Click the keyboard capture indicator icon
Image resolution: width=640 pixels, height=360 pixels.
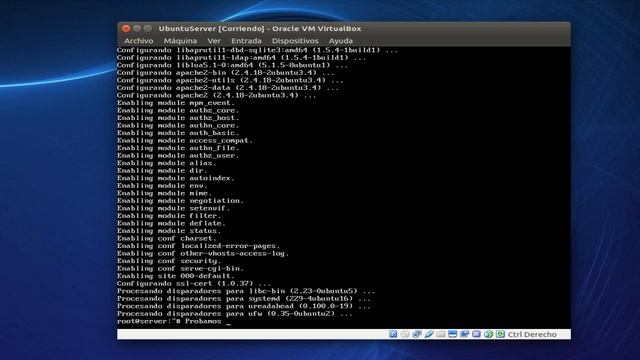500,334
